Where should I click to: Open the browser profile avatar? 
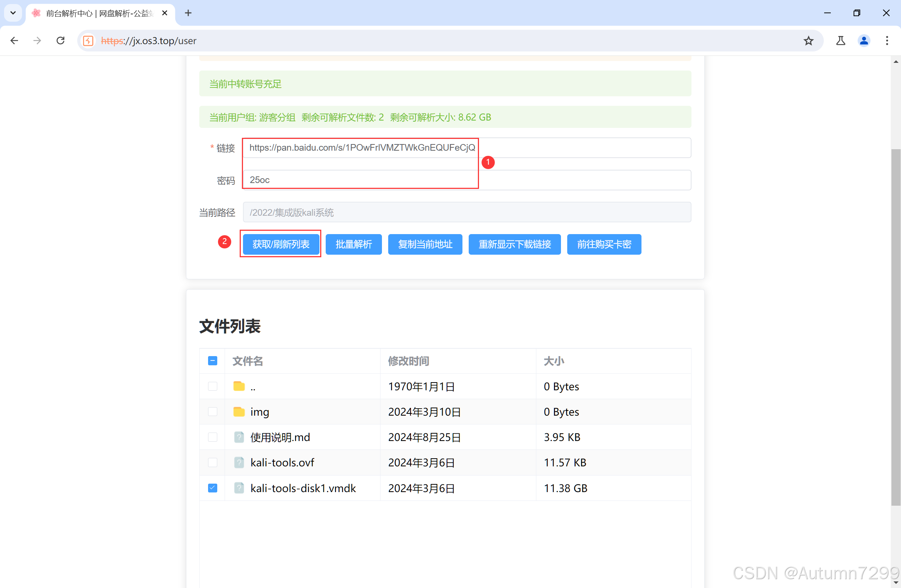(864, 40)
